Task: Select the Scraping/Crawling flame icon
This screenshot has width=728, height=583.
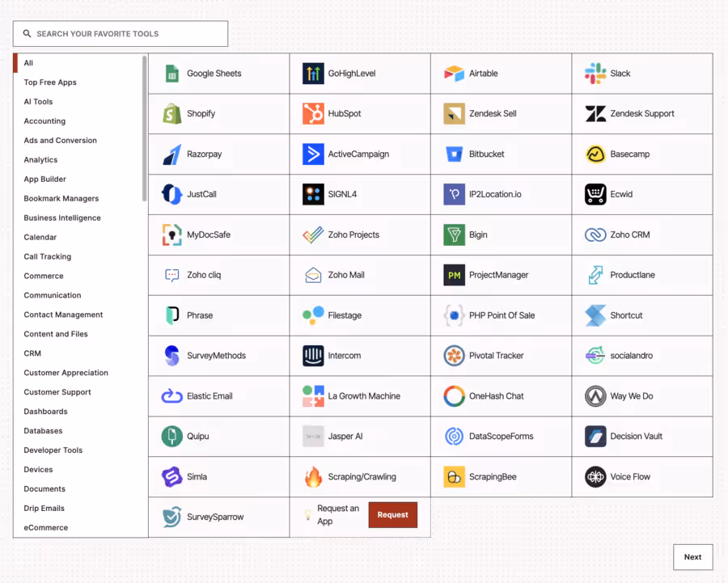Action: point(313,477)
